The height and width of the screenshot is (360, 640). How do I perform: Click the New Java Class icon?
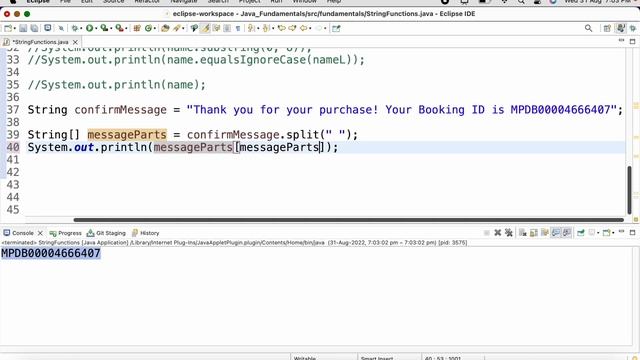click(148, 28)
